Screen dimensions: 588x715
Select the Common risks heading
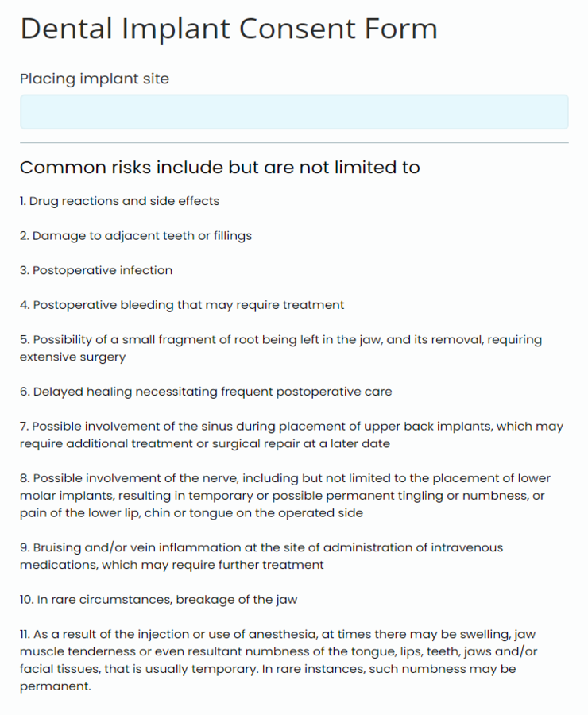pyautogui.click(x=219, y=168)
